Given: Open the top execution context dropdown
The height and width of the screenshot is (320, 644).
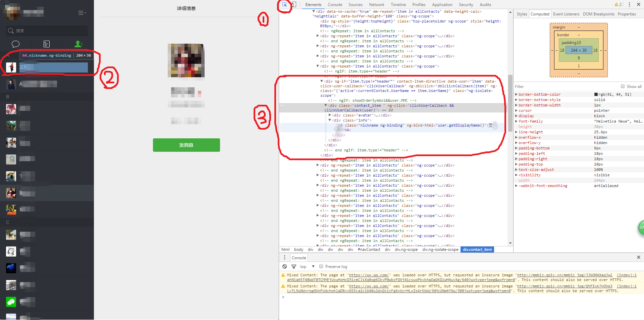Looking at the screenshot, I should (308, 267).
